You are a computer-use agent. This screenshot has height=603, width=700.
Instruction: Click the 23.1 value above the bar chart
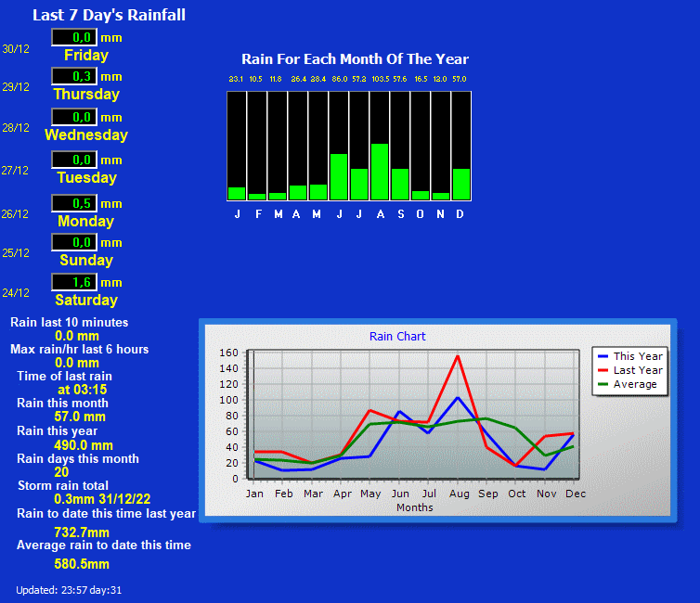(x=236, y=79)
